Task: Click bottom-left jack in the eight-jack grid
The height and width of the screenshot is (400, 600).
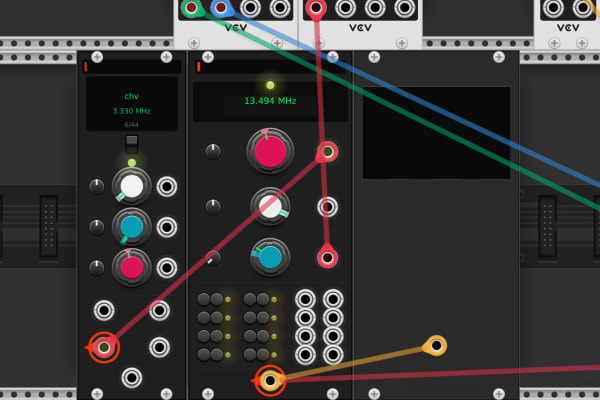Action: pos(305,355)
